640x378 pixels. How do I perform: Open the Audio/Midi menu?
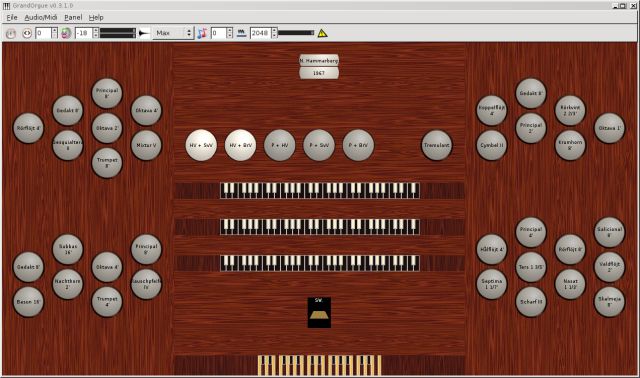[41, 17]
